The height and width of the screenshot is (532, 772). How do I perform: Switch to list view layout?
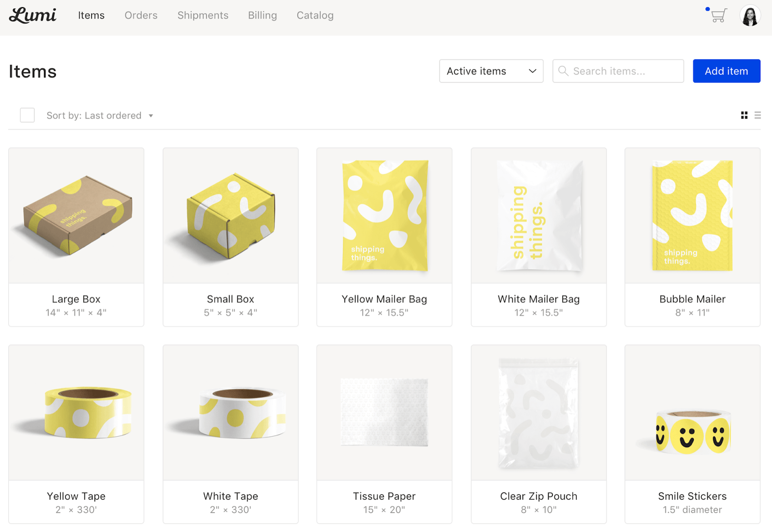pyautogui.click(x=758, y=115)
